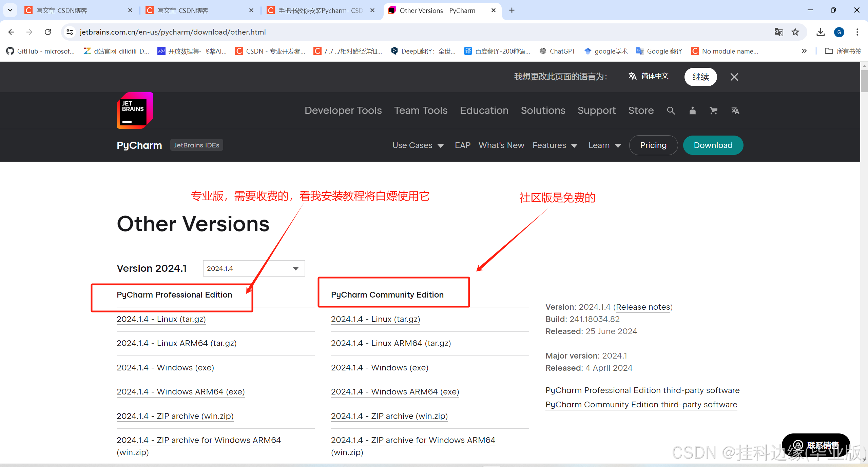Click PyCharm product name link

click(139, 145)
